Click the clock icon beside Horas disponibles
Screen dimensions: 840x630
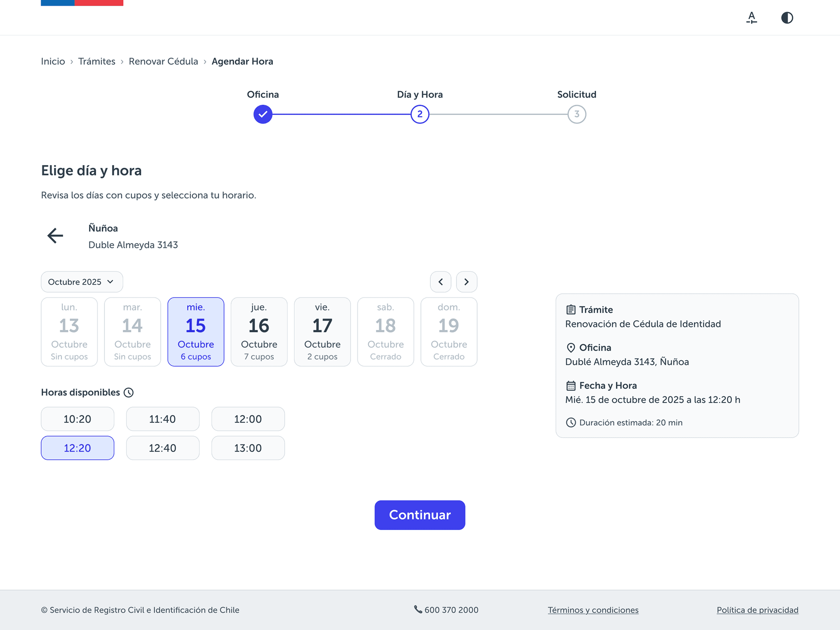tap(129, 392)
